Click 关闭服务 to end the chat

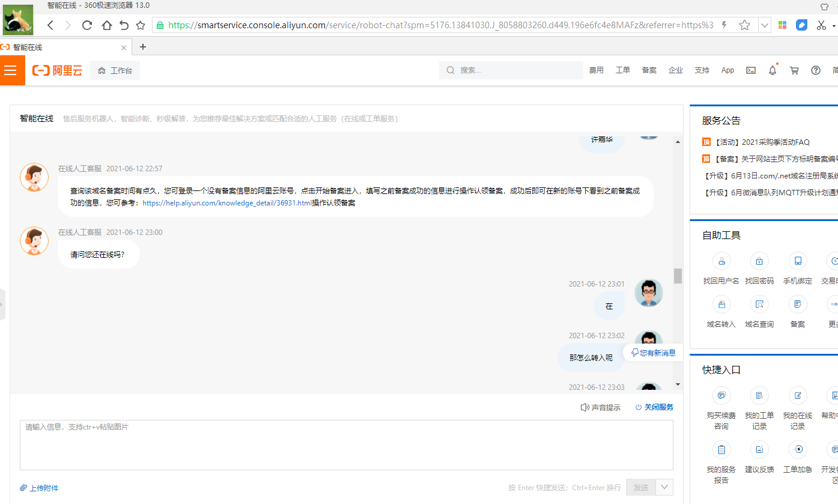coord(655,407)
